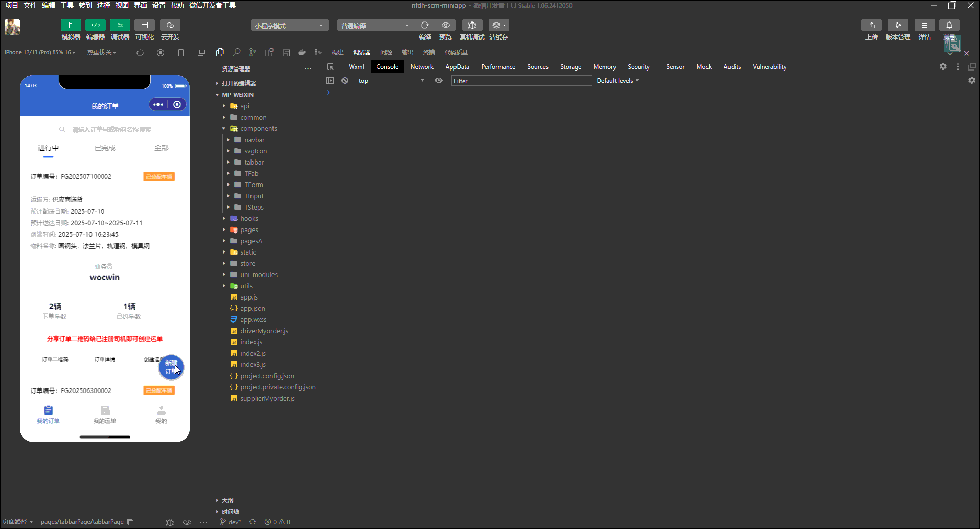Toggle the simulator (模拟器) panel button
This screenshot has height=529, width=980.
[x=71, y=25]
